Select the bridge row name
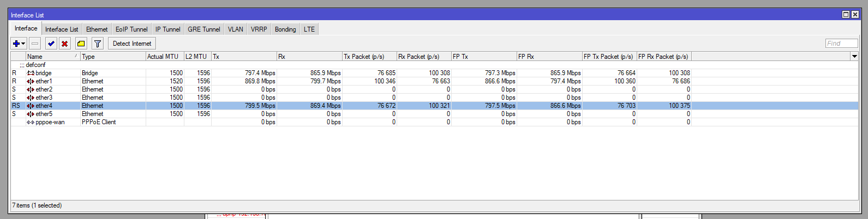 coord(44,73)
